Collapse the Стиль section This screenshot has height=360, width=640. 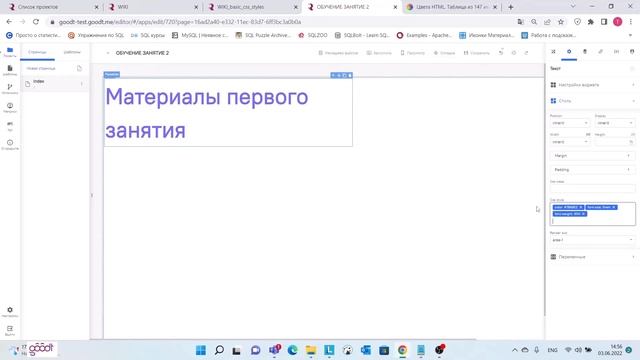tap(593, 101)
